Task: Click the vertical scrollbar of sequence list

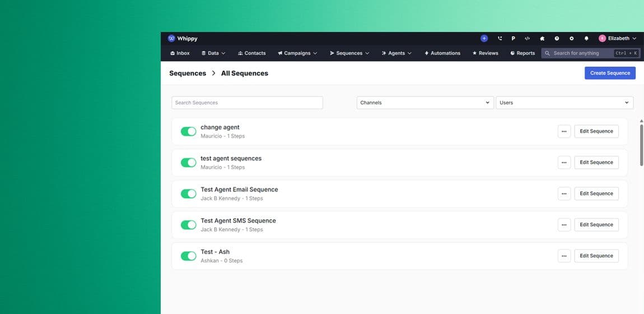Action: pos(642,143)
